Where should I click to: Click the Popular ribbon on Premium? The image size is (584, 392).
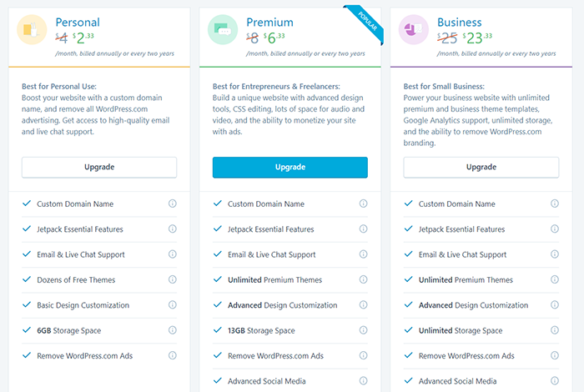[365, 23]
